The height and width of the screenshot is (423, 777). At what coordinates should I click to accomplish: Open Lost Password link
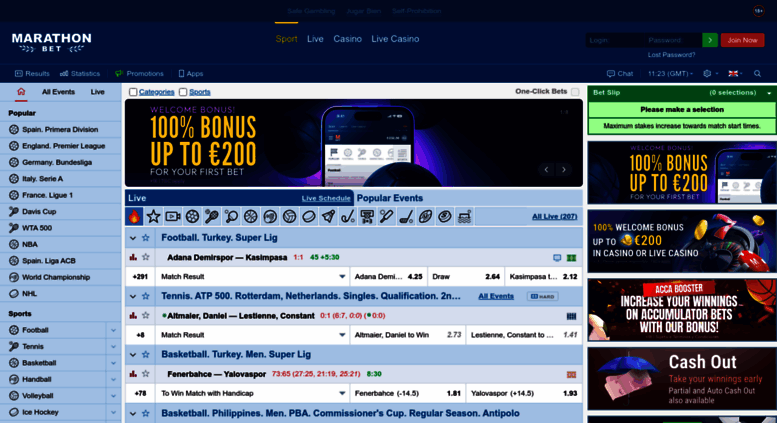click(671, 54)
